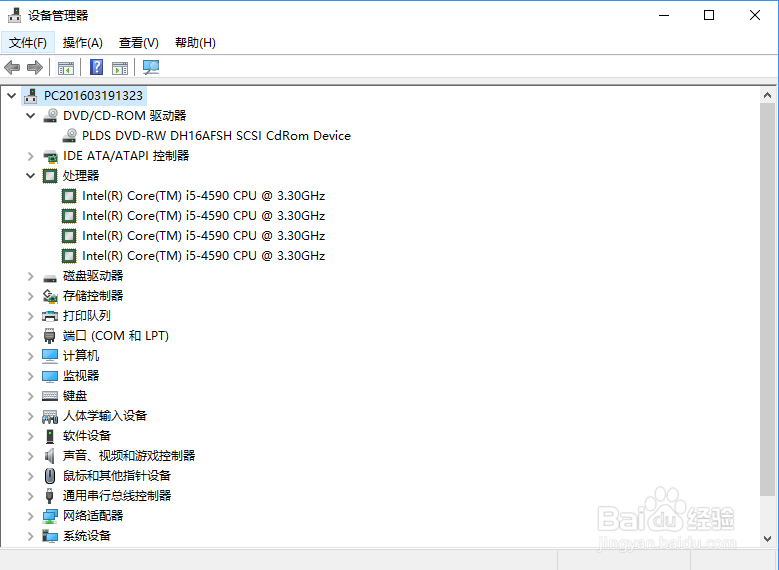Click the scrollbar up arrow
This screenshot has width=779, height=570.
click(x=768, y=95)
